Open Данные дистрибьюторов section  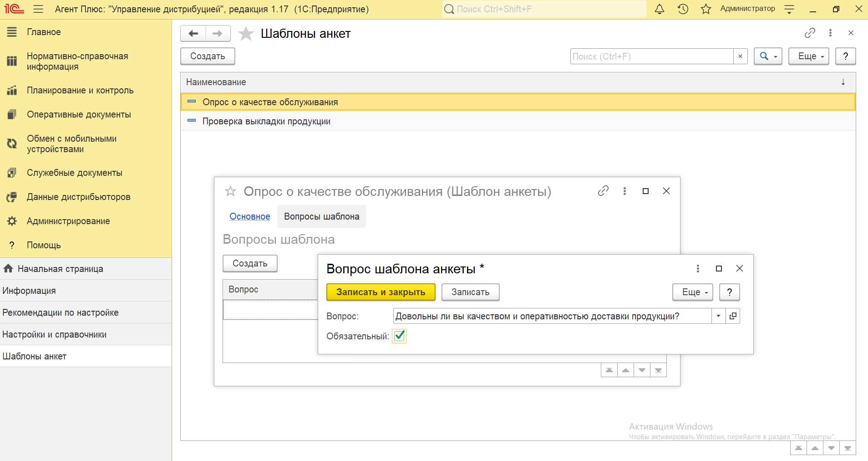pyautogui.click(x=78, y=197)
